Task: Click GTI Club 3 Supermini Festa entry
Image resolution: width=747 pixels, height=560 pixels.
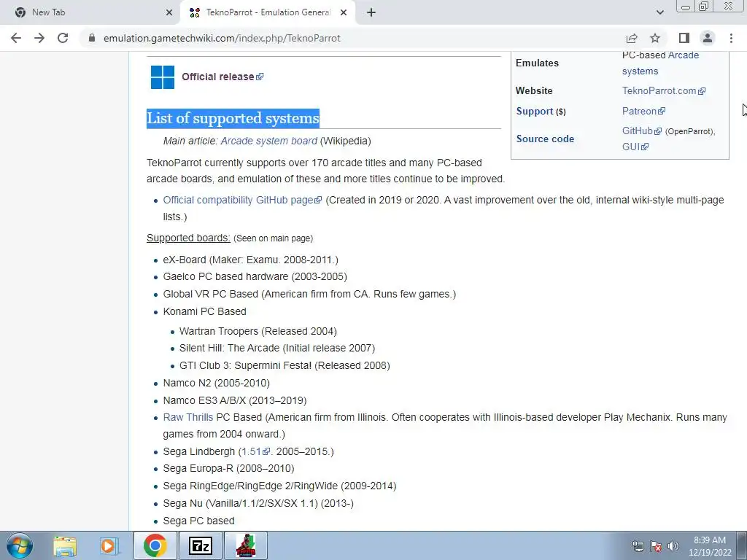Action: [x=285, y=365]
